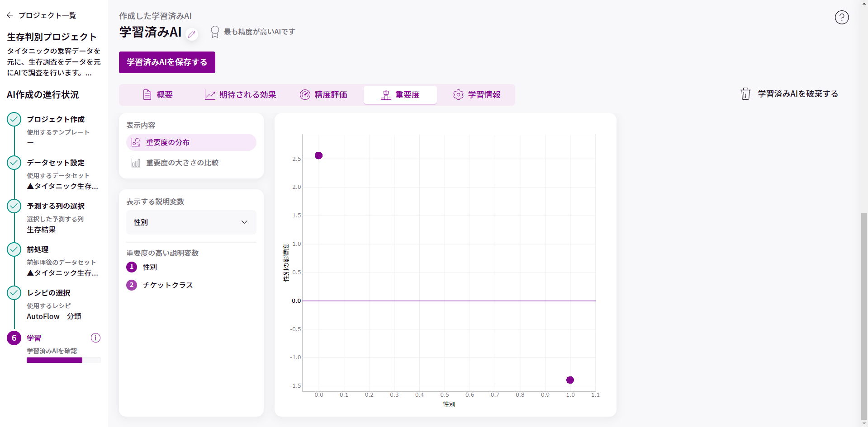
Task: Click the step 6 circle for 学習
Action: 14,338
